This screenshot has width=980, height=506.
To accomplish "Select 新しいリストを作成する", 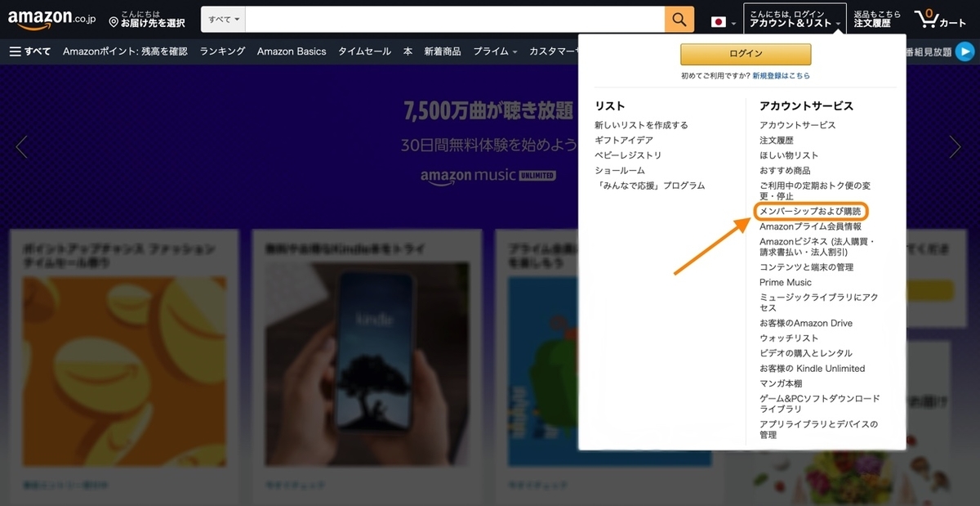I will click(x=641, y=125).
